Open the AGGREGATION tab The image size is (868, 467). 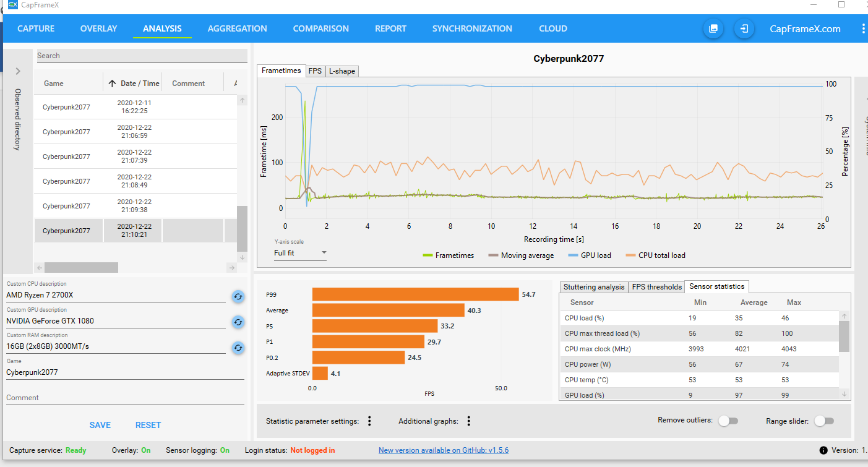click(238, 28)
